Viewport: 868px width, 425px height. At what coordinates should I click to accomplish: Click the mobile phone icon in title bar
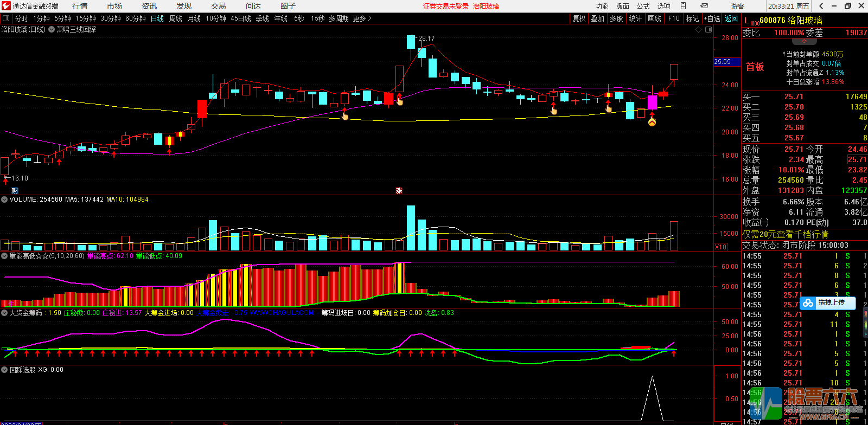684,6
